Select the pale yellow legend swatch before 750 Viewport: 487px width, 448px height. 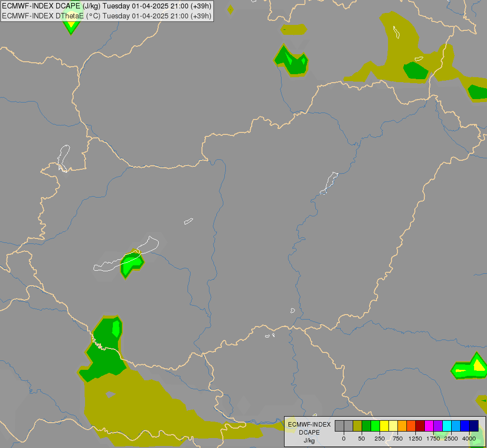click(393, 426)
